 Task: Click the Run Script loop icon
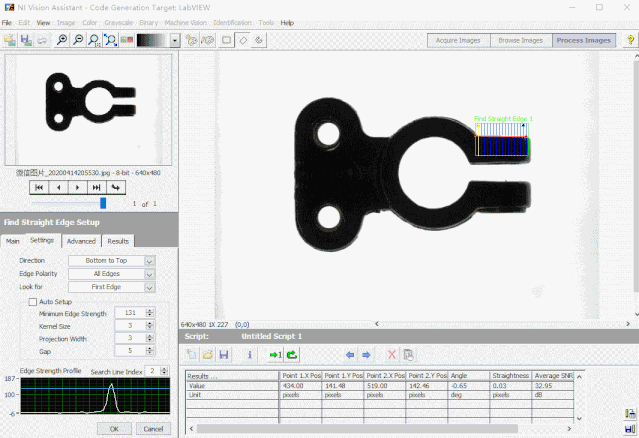[292, 354]
